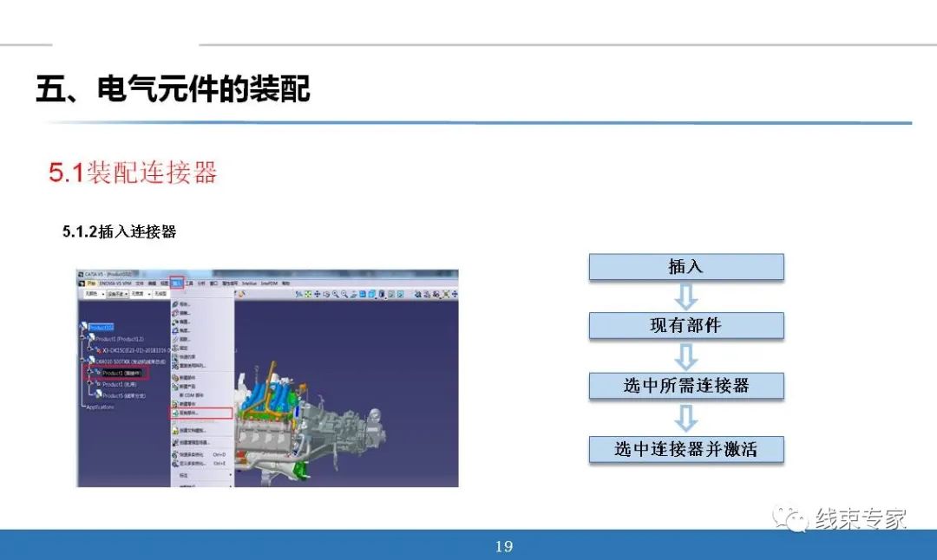Click the Shading view mode icon
The width and height of the screenshot is (937, 560).
pos(381,294)
